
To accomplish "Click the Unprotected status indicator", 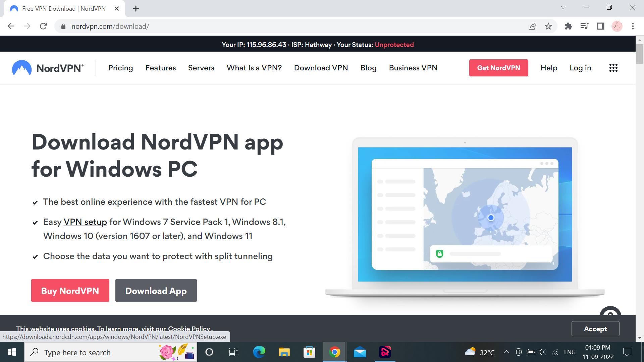I will pyautogui.click(x=394, y=44).
